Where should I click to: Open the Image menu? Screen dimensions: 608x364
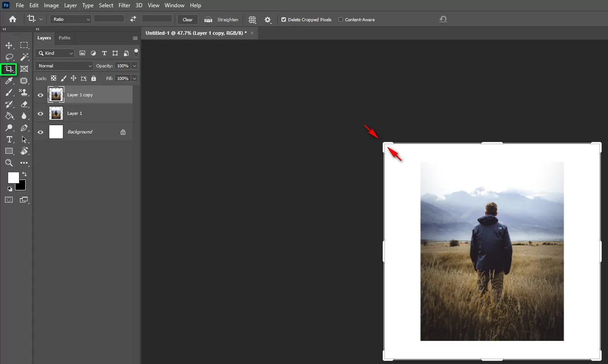(51, 5)
